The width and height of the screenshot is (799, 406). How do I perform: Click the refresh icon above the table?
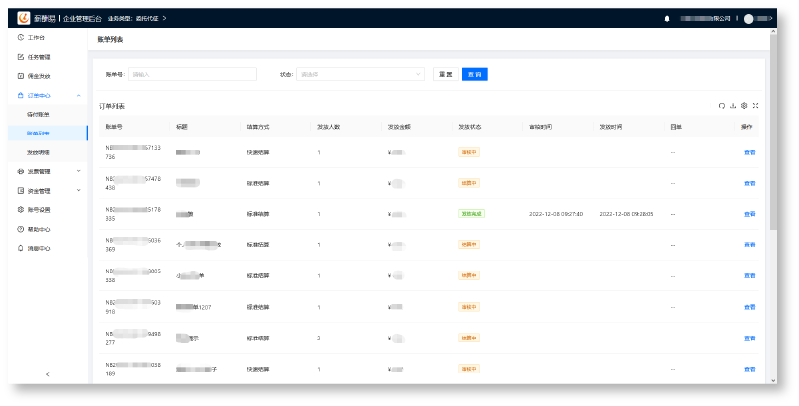(722, 105)
